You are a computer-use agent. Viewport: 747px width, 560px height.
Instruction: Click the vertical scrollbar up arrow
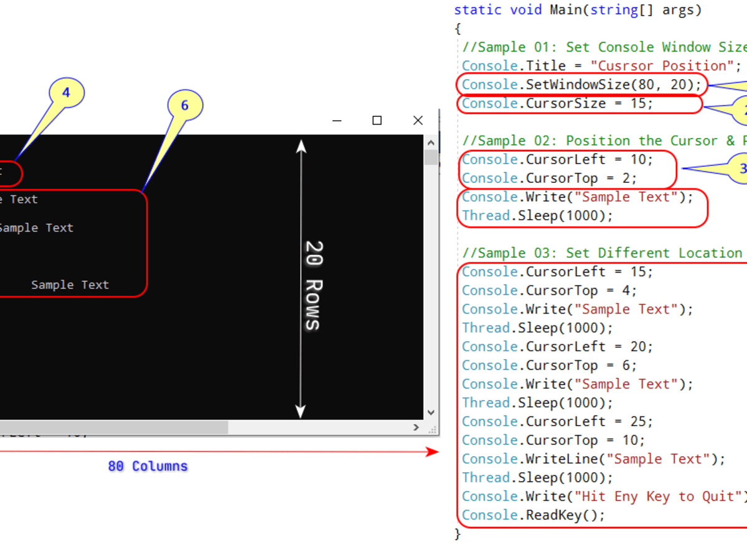tap(430, 142)
